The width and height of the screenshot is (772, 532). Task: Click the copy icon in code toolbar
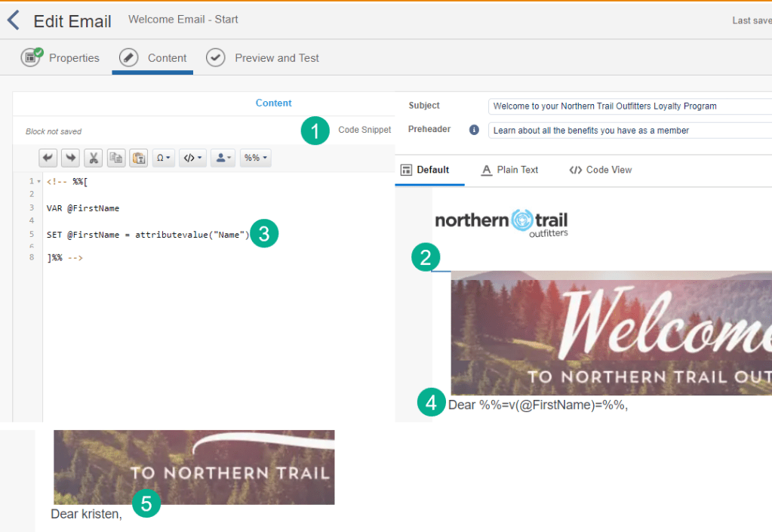116,158
